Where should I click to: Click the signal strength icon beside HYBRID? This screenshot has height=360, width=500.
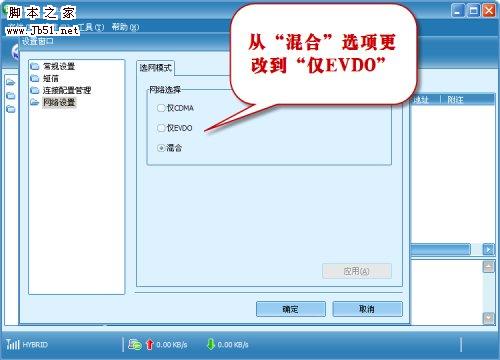click(13, 344)
